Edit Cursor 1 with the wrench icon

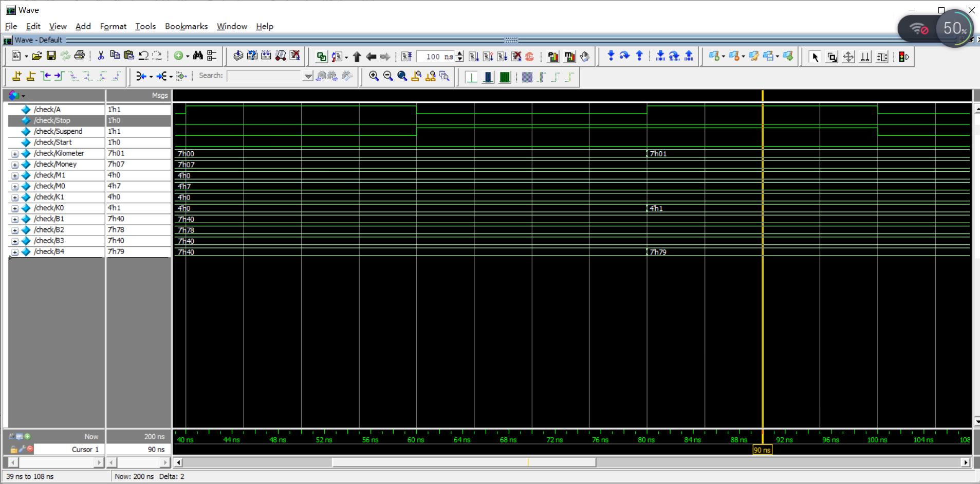click(22, 449)
